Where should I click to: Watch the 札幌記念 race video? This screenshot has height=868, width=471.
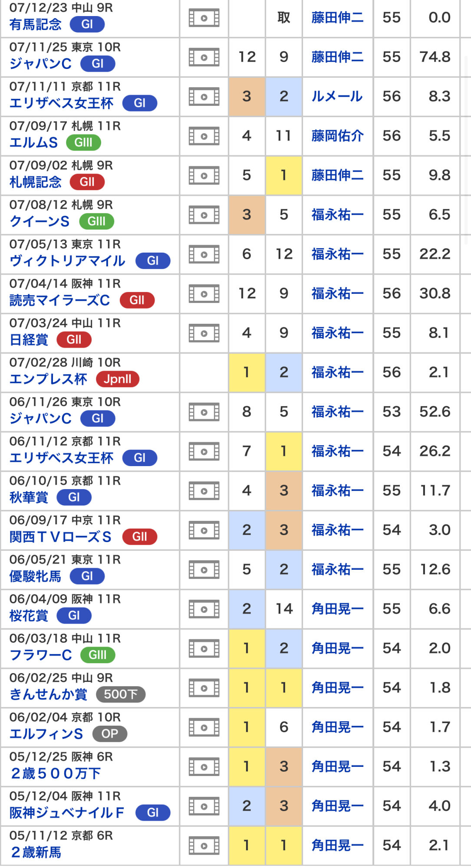click(204, 176)
